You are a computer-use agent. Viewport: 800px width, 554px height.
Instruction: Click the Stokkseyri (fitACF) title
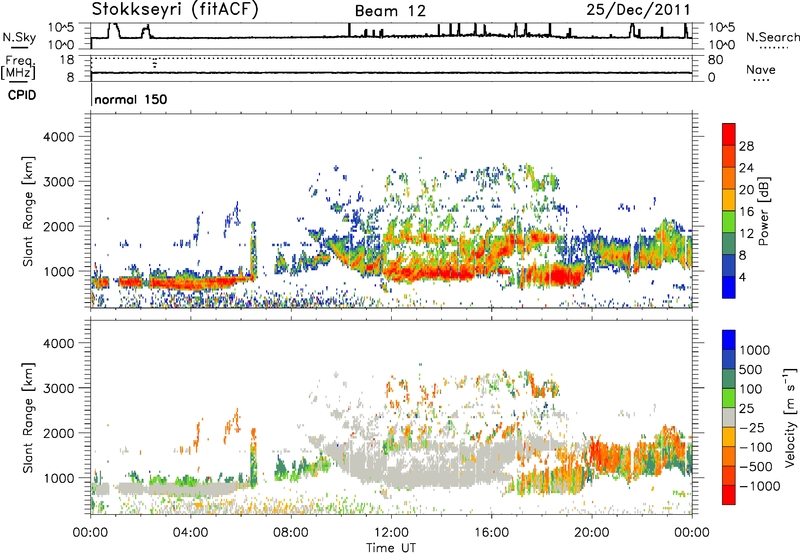[175, 9]
